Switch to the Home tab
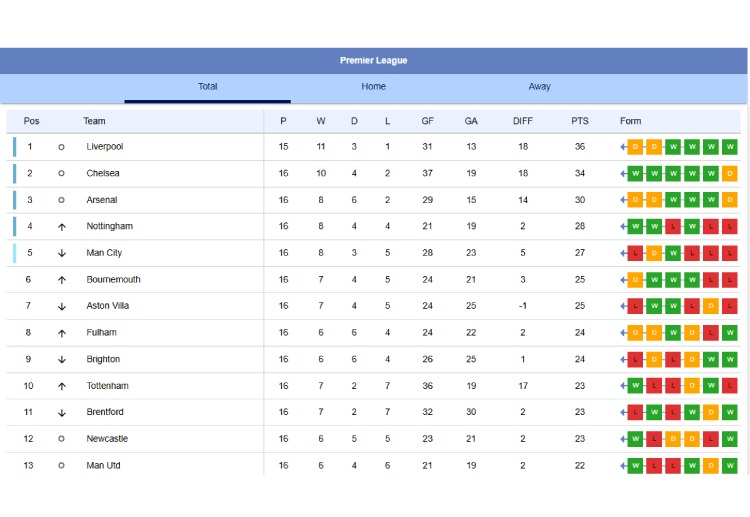The height and width of the screenshot is (517, 750). [373, 87]
